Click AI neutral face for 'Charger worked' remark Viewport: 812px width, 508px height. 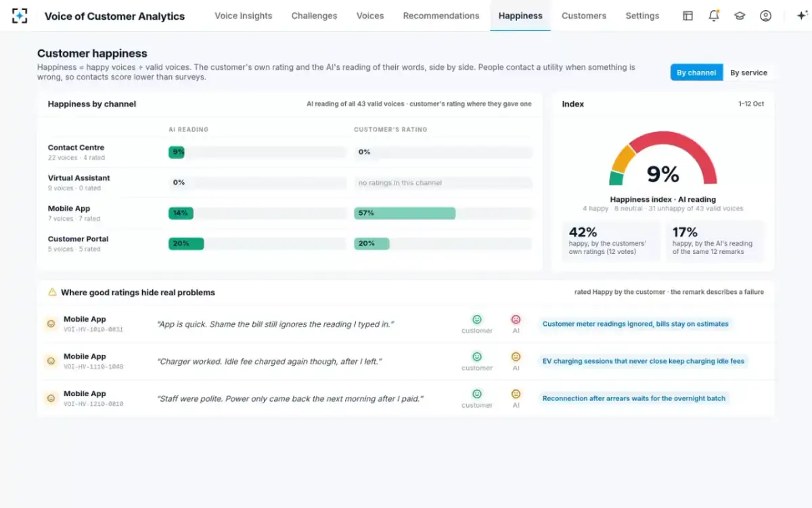click(516, 356)
